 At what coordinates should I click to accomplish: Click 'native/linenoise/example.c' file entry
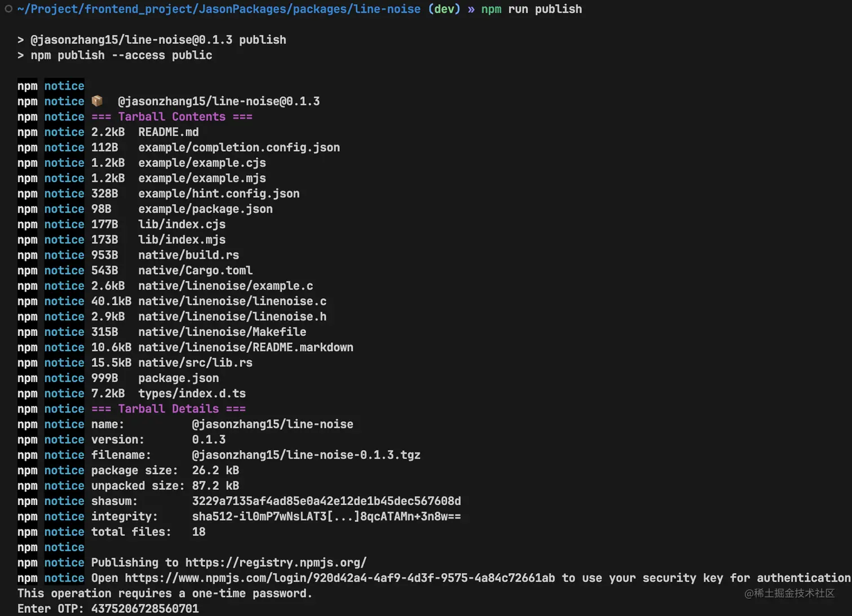pos(226,286)
